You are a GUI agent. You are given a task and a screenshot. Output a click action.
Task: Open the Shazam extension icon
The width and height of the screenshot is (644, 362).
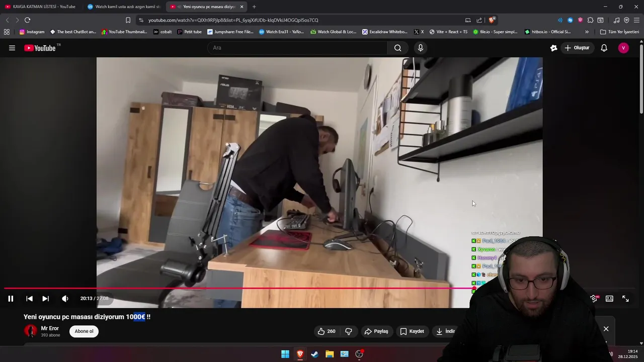coord(570,20)
